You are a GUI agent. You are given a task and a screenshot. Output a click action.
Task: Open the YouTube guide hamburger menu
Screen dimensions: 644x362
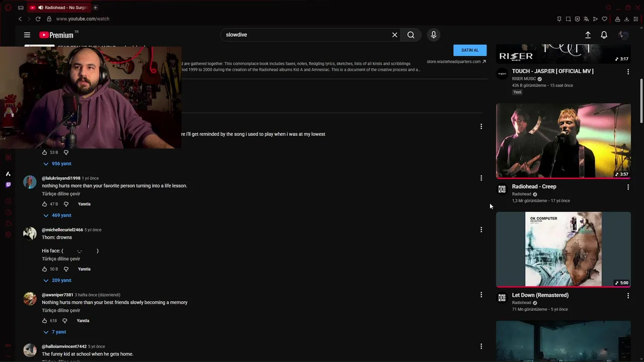[27, 35]
